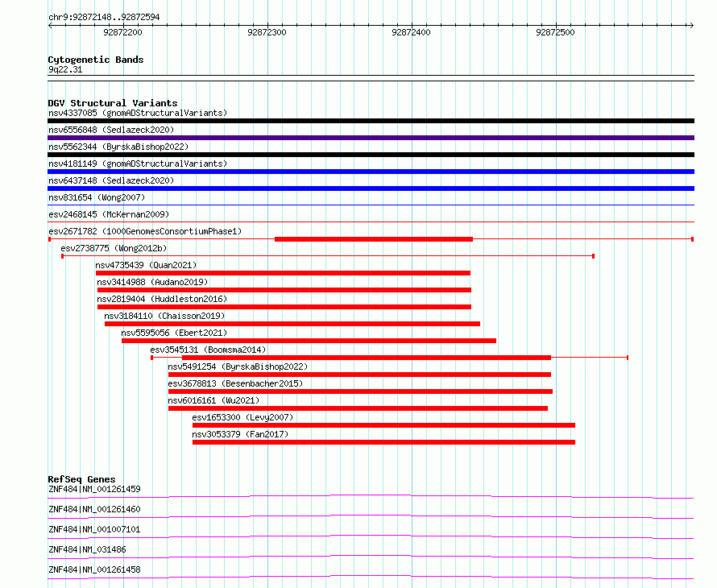Click the red bar under esv3678813
Image resolution: width=717 pixels, height=588 pixels.
tap(360, 391)
